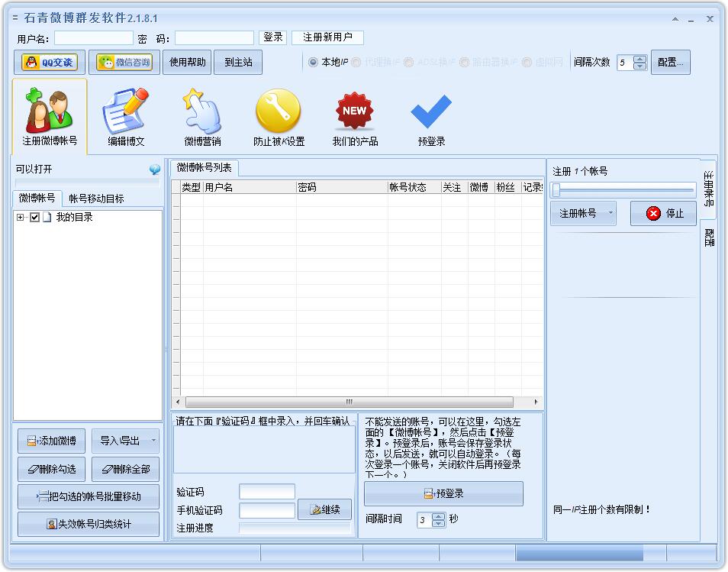This screenshot has width=728, height=572.
Task: Open the 导入导出 dropdown
Action: (x=125, y=441)
